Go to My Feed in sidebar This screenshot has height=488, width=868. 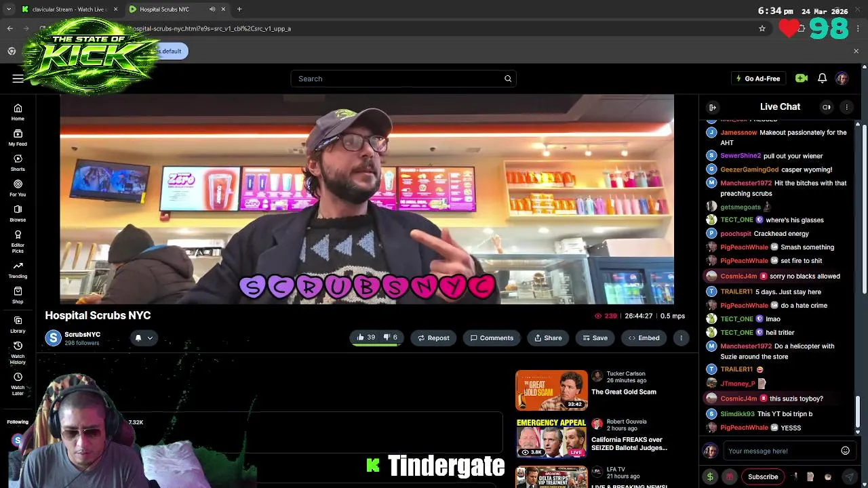point(18,138)
